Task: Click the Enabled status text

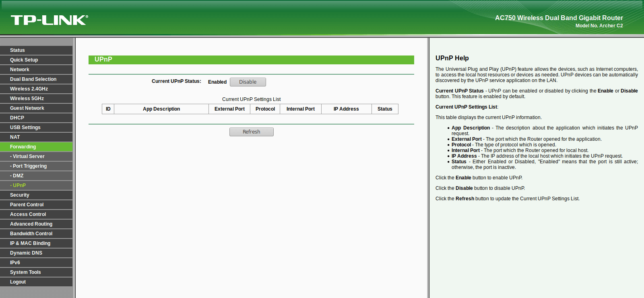Action: pos(217,82)
